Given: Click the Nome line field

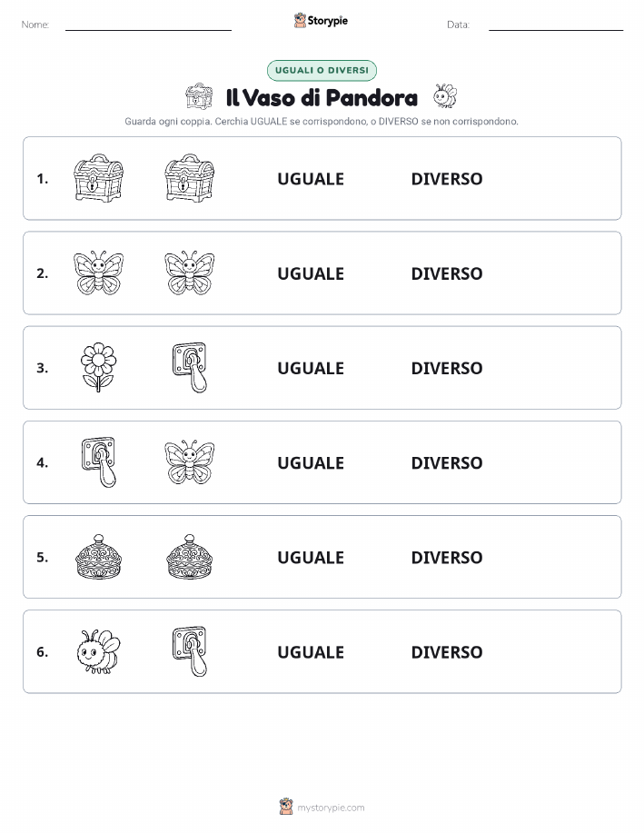Looking at the screenshot, I should [x=148, y=25].
